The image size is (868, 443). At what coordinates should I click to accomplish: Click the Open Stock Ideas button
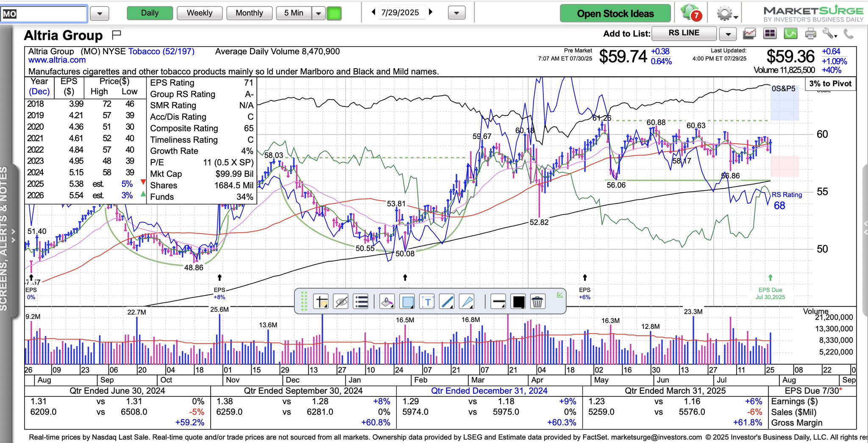coord(615,14)
